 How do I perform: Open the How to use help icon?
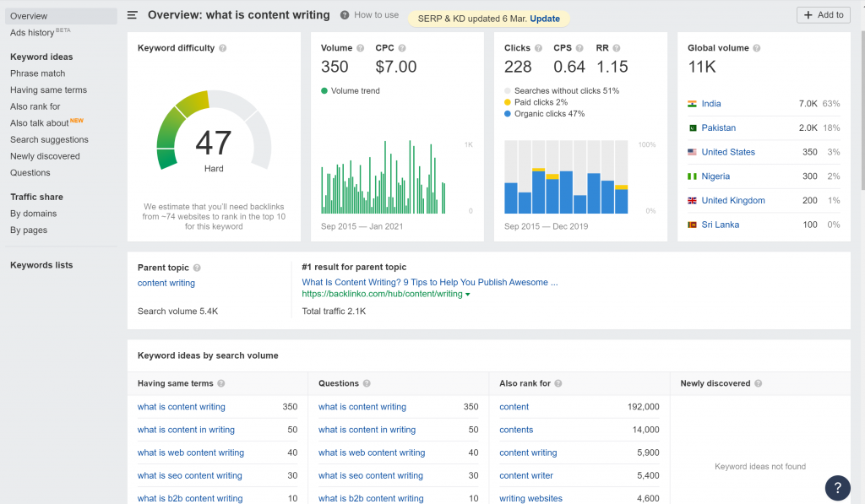click(x=345, y=15)
